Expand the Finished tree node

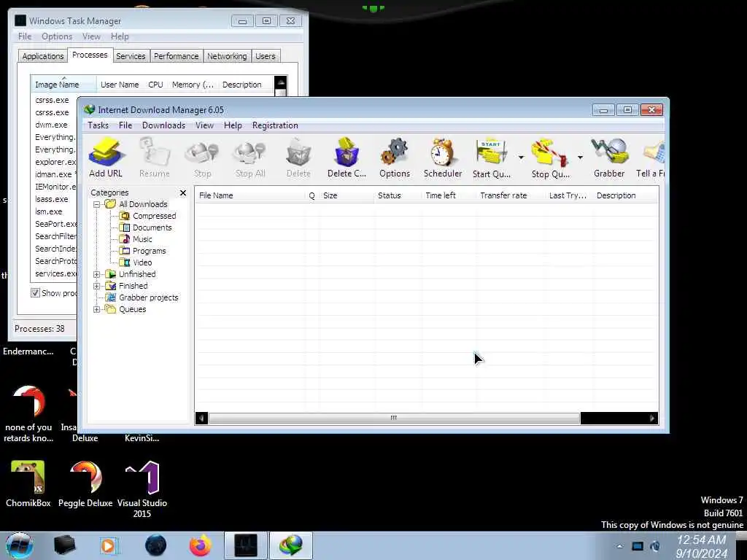point(97,286)
